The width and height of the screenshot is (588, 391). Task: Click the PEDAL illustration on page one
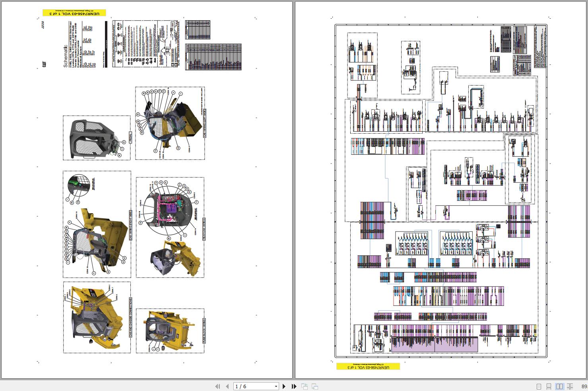pos(96,138)
